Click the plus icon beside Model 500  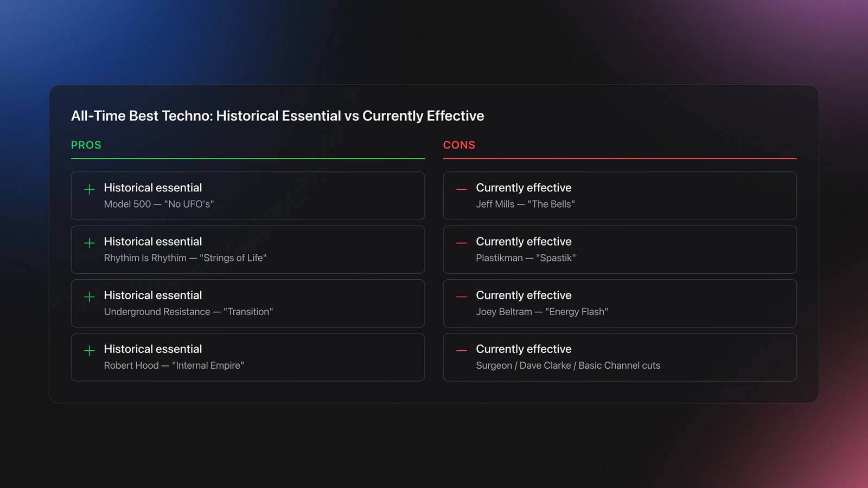90,189
